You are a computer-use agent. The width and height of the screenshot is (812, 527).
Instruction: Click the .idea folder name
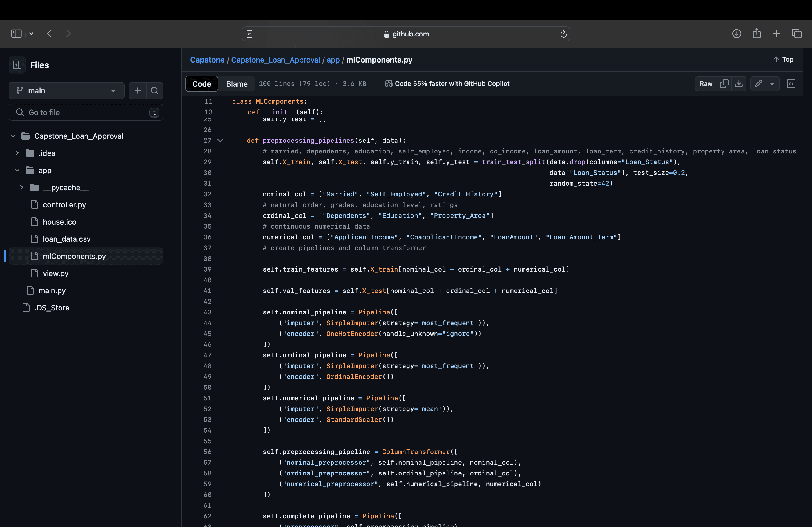click(47, 153)
